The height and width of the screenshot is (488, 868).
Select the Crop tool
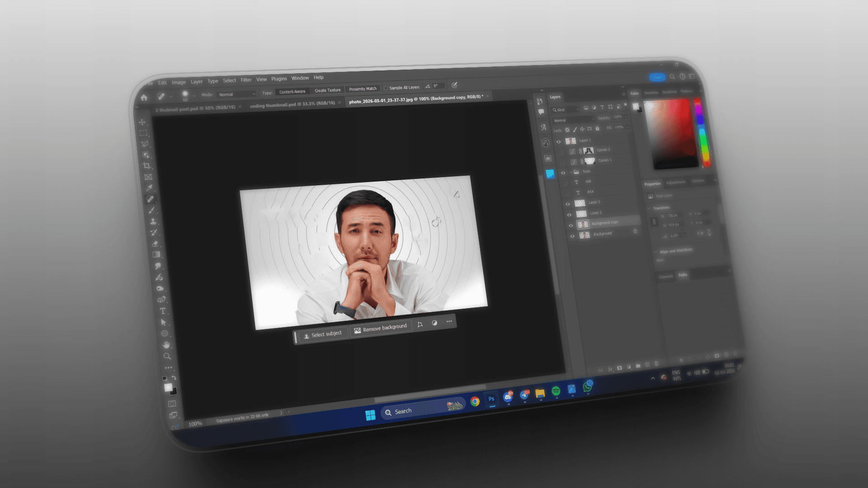pos(146,166)
